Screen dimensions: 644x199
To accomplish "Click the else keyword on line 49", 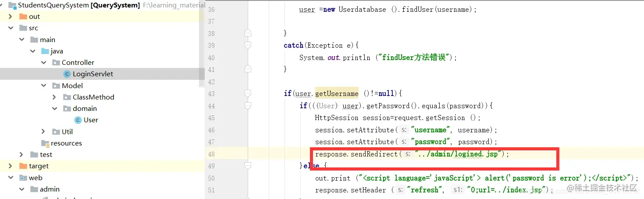I will (311, 167).
